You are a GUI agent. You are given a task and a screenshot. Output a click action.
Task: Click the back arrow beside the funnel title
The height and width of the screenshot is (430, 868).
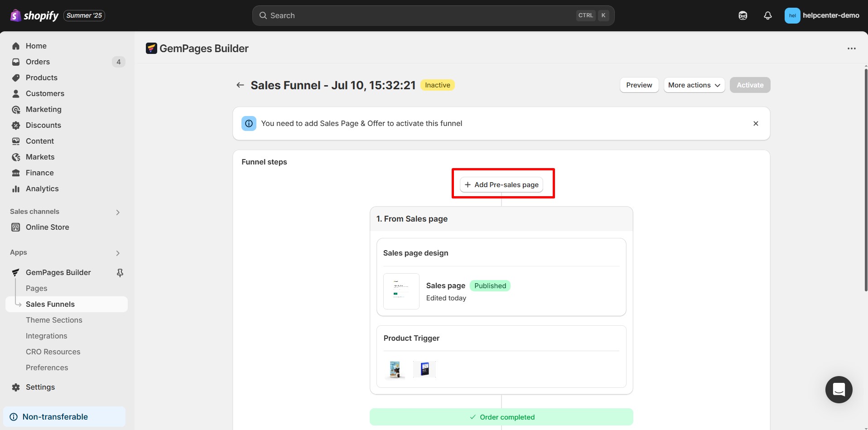point(240,85)
